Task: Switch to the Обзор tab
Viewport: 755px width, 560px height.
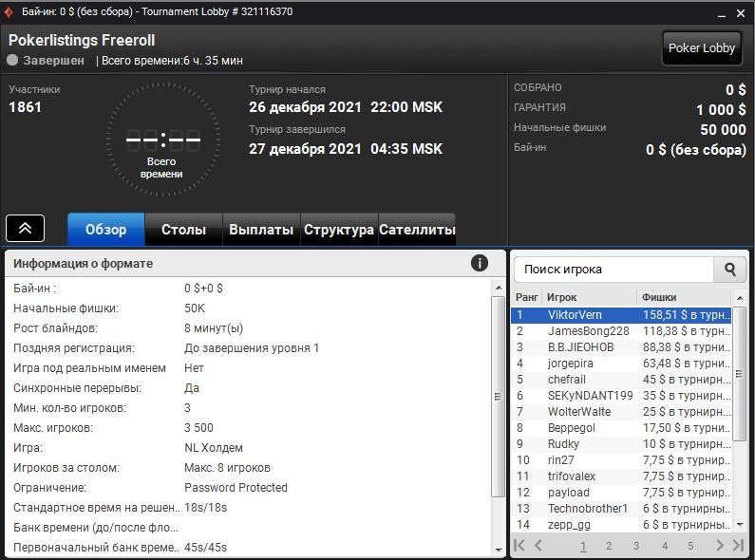Action: click(x=106, y=230)
